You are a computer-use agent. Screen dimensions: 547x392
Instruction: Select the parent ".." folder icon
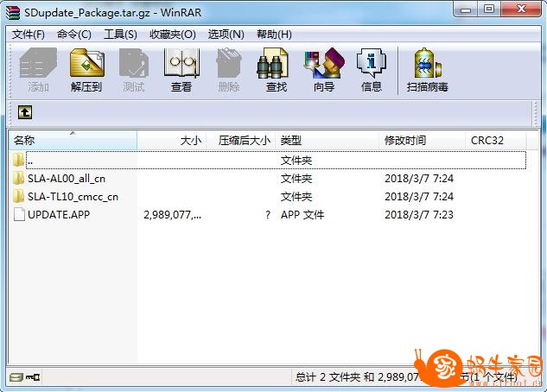[18, 161]
